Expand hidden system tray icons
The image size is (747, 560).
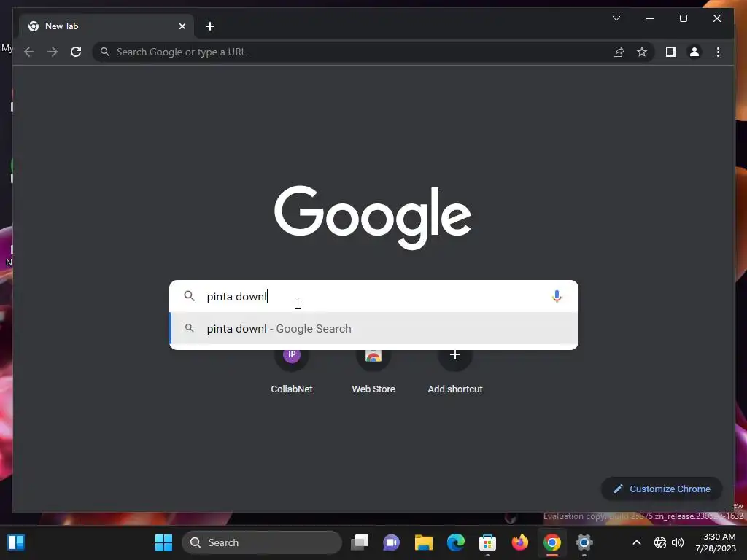[636, 542]
